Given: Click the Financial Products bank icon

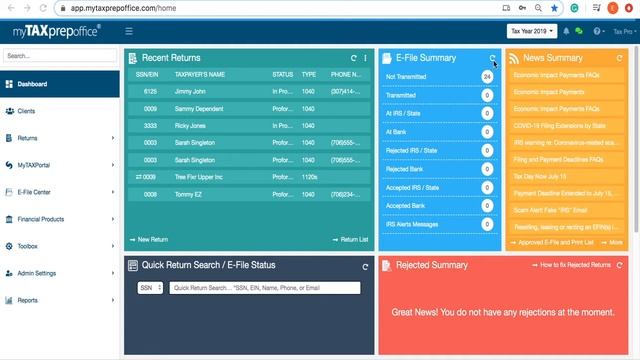Looking at the screenshot, I should 9,219.
